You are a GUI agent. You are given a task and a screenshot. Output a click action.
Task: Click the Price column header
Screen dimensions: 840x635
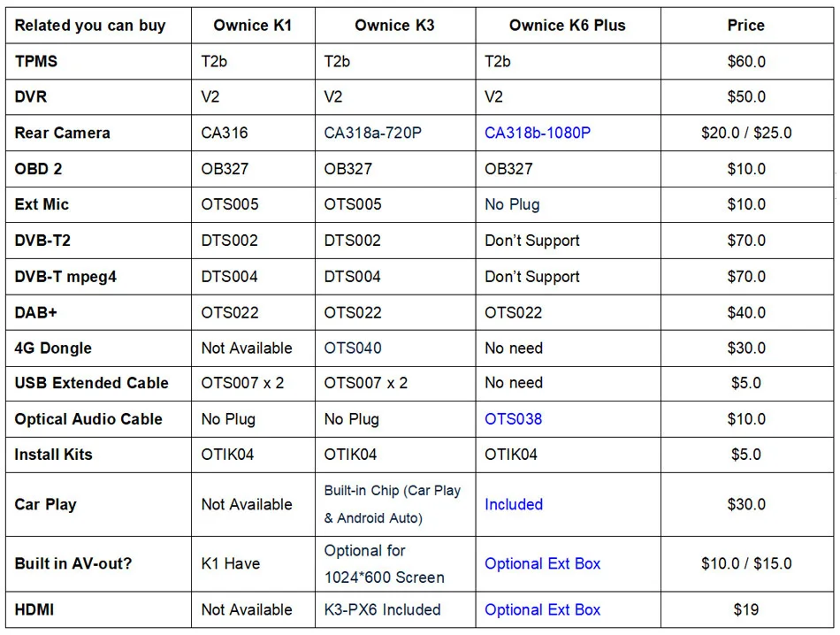[x=745, y=26]
